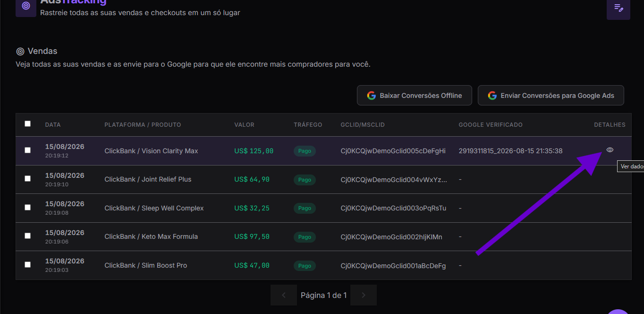Click the US$ 47,00 value

click(252, 265)
